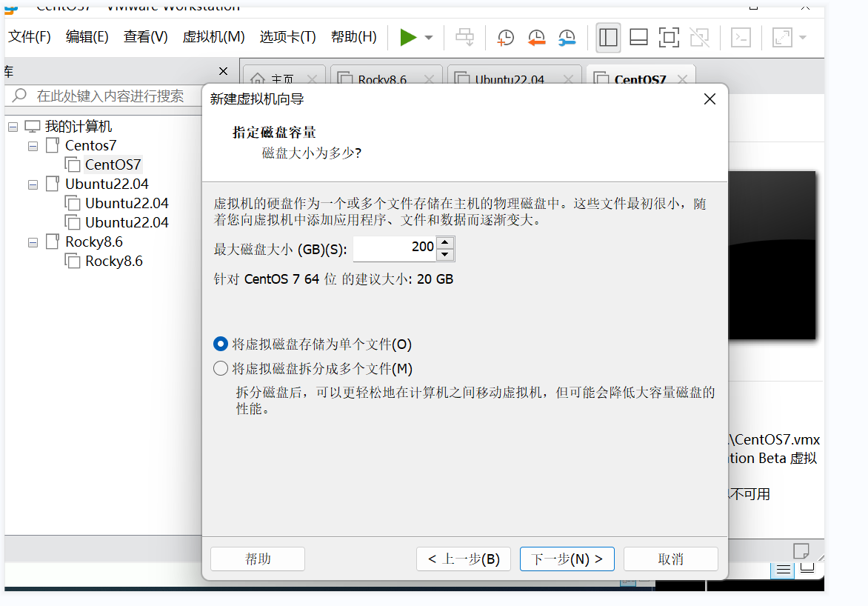Viewport: 868px width, 606px height.
Task: Open the stretch options dropdown arrow
Action: [803, 38]
